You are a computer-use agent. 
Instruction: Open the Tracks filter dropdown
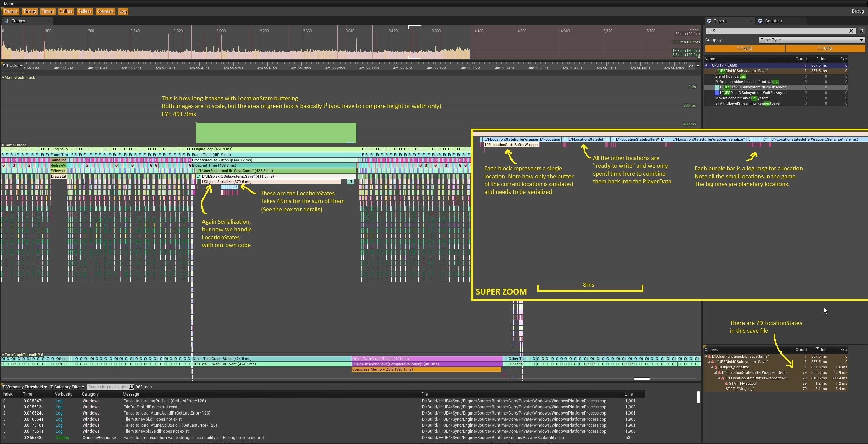[x=12, y=66]
